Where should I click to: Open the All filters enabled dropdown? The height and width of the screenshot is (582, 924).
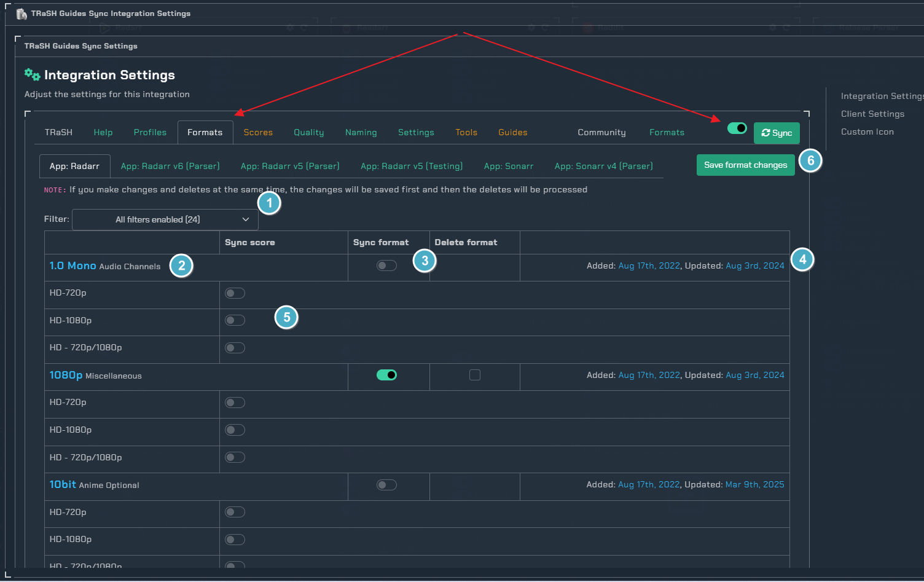pyautogui.click(x=165, y=219)
